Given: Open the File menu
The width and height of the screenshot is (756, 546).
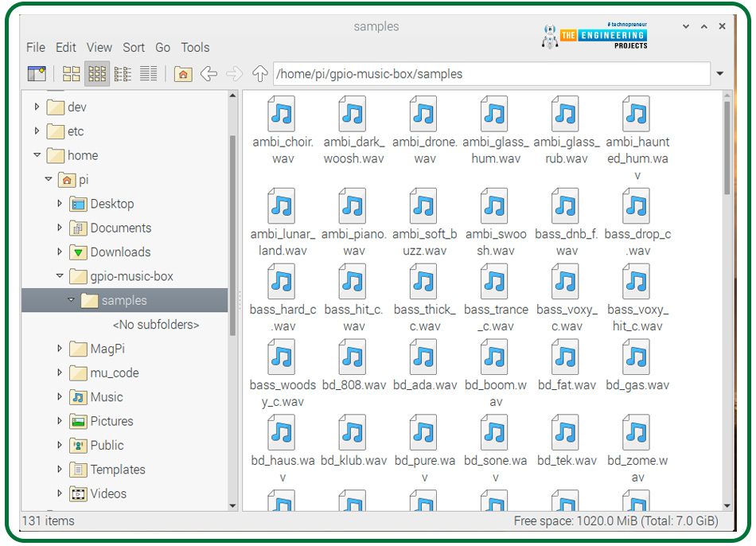Looking at the screenshot, I should click(36, 47).
